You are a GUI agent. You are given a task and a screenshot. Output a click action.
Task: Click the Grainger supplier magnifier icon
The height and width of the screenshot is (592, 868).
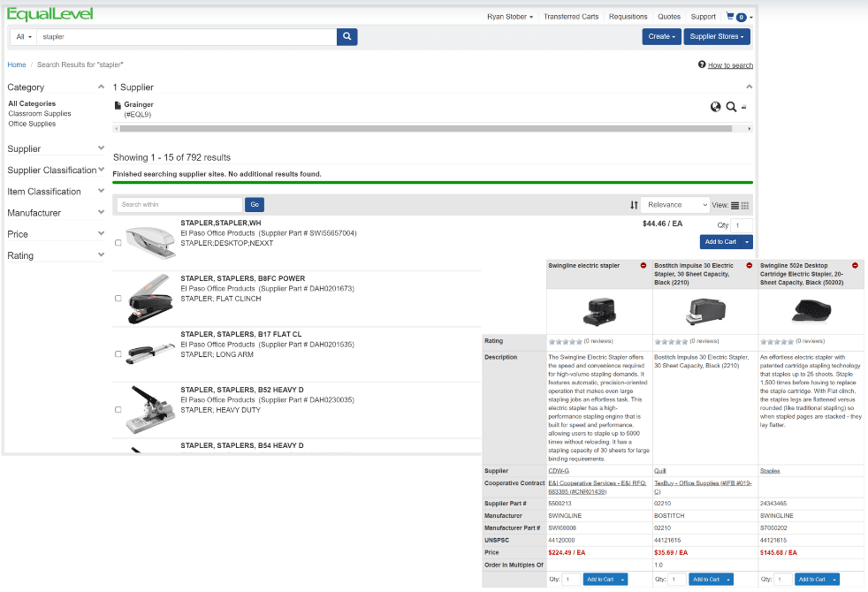[x=731, y=107]
